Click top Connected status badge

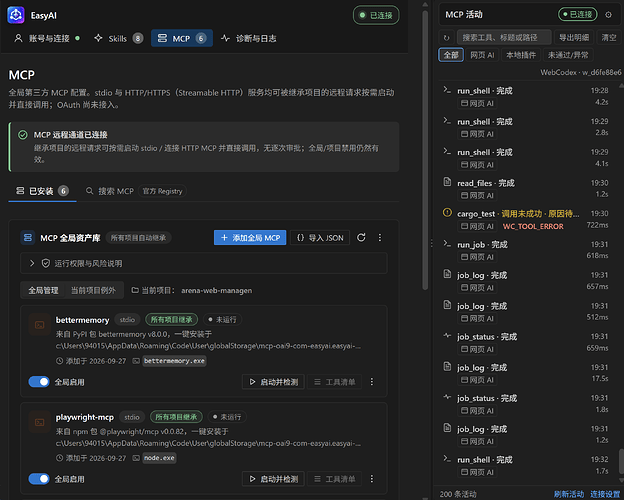pos(376,15)
